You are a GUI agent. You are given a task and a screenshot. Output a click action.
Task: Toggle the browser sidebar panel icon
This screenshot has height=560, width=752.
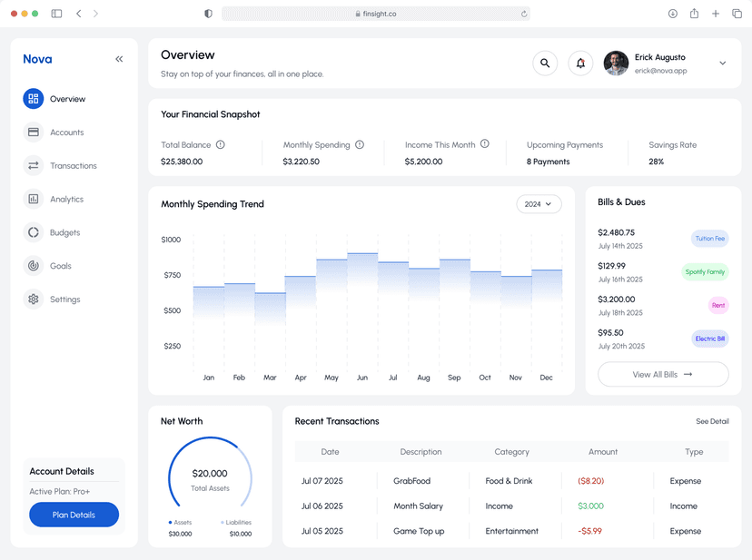(x=56, y=14)
